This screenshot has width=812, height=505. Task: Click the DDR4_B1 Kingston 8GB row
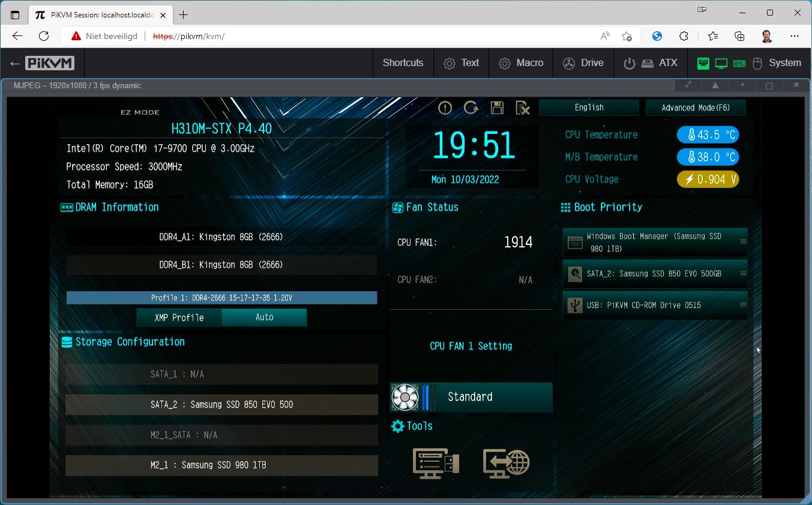pyautogui.click(x=221, y=265)
